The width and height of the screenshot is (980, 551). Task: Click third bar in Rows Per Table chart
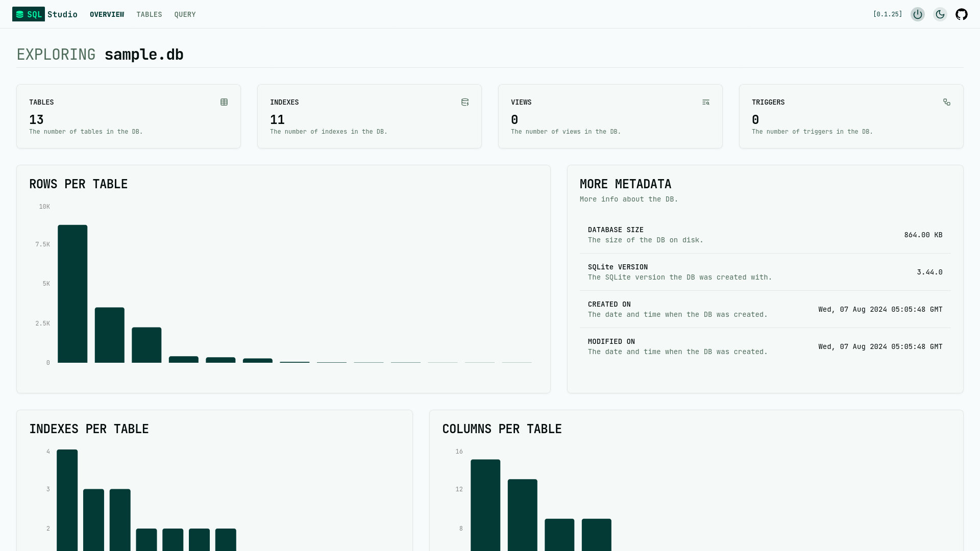tap(146, 345)
